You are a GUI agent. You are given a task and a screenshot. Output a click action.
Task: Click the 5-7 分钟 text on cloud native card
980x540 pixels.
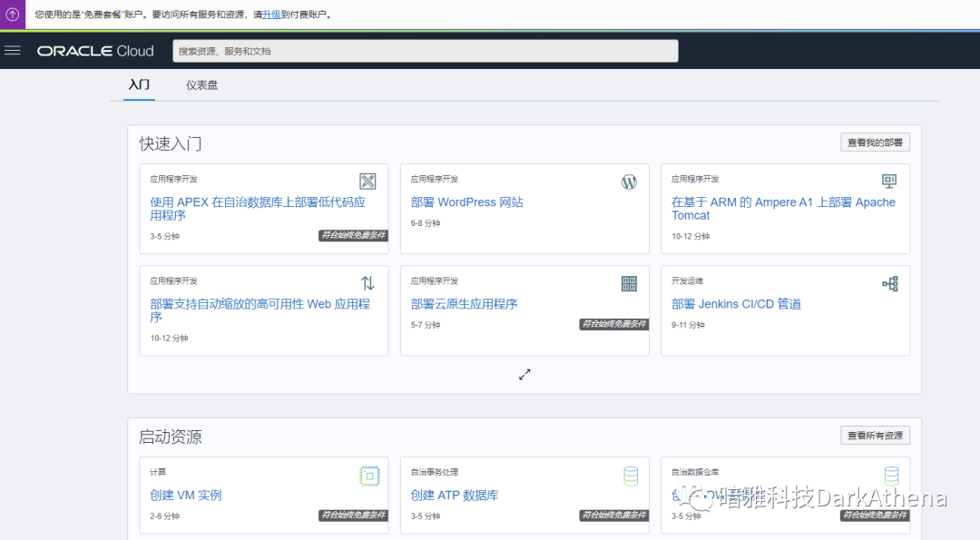tap(425, 325)
